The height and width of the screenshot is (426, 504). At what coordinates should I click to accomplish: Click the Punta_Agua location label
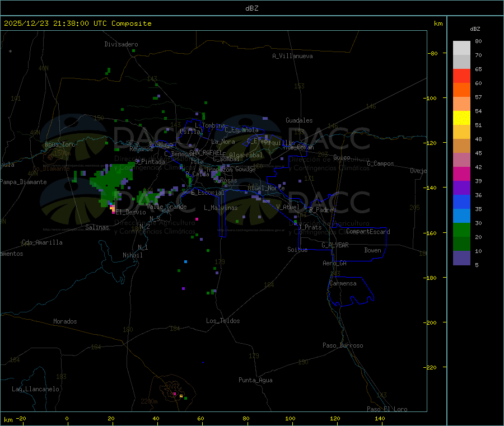click(255, 380)
